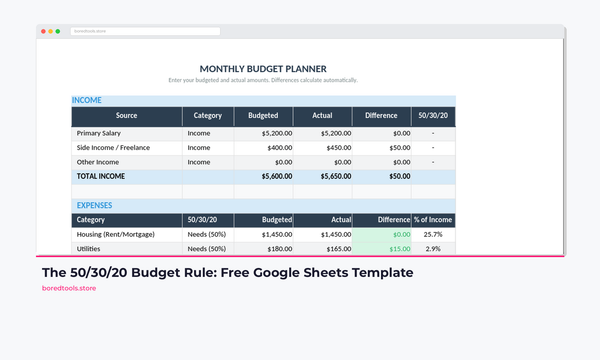
Task: Select the Needs (50%) cell in Housing row
Action: point(208,235)
